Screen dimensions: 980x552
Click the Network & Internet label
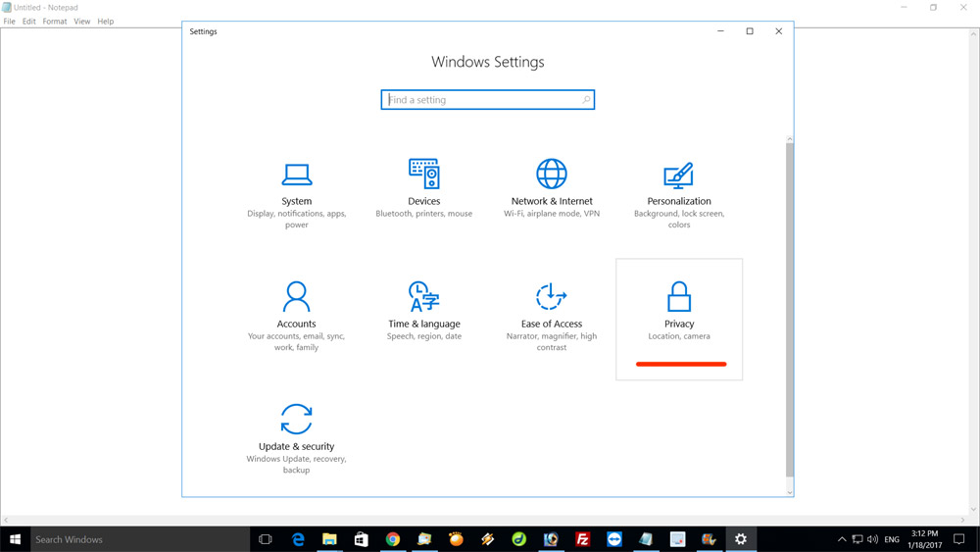(x=551, y=201)
